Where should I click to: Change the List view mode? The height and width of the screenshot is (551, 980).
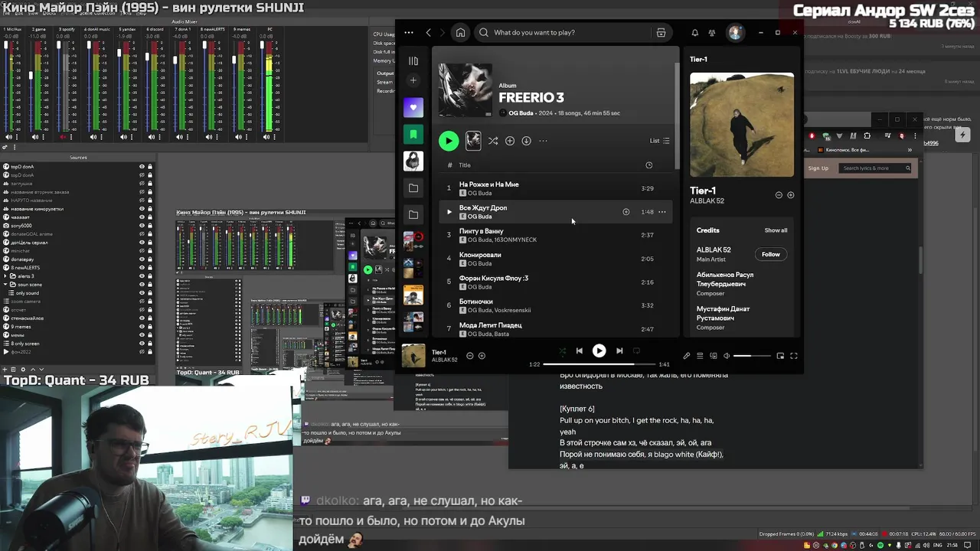click(x=660, y=141)
